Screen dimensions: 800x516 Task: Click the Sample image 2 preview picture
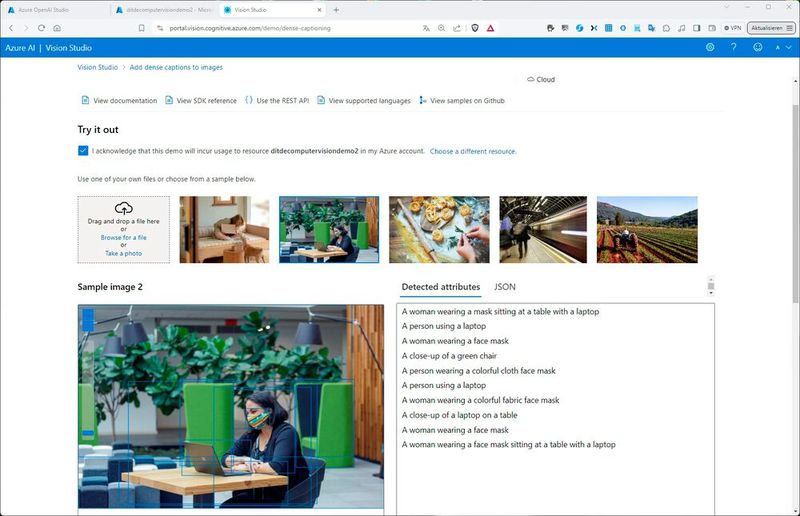pos(231,406)
